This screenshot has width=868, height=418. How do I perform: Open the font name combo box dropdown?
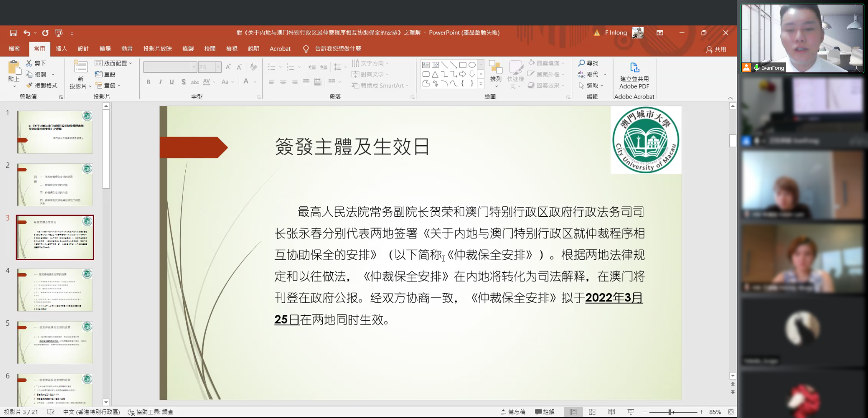click(194, 67)
